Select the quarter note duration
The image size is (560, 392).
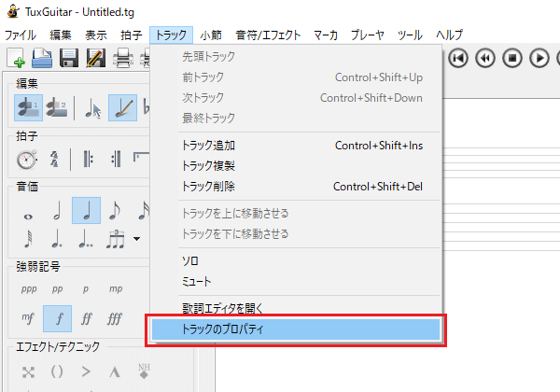coord(86,211)
